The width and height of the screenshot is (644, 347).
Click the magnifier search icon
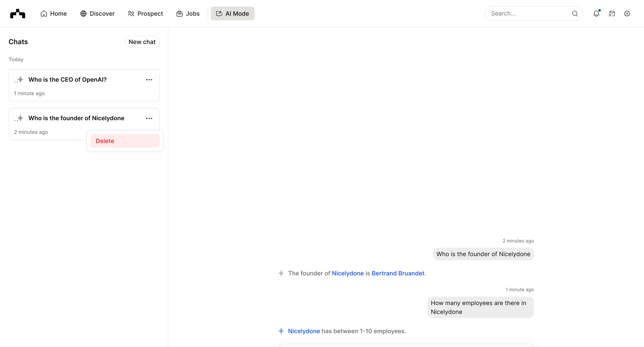(575, 14)
